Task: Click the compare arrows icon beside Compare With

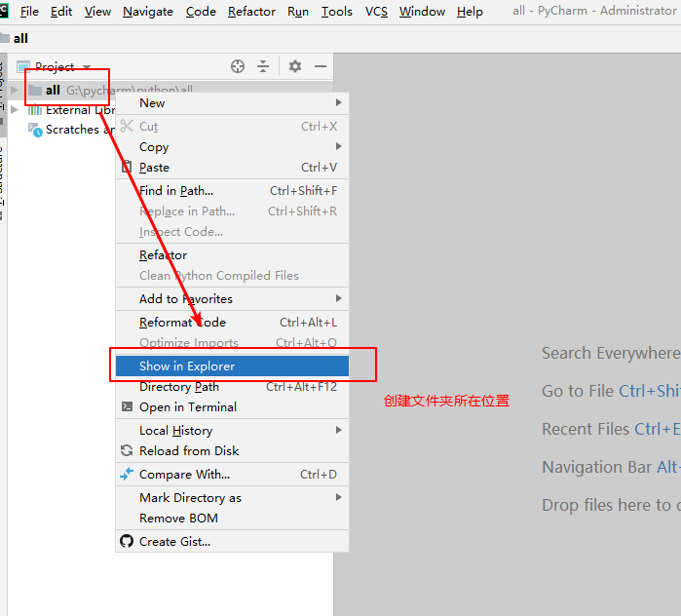Action: pyautogui.click(x=127, y=474)
